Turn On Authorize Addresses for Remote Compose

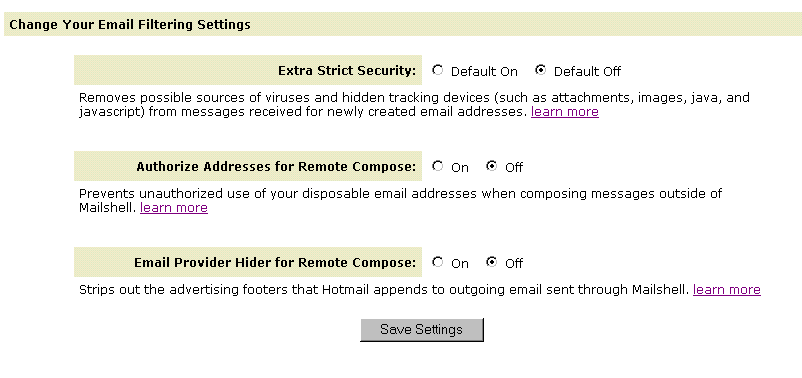437,166
